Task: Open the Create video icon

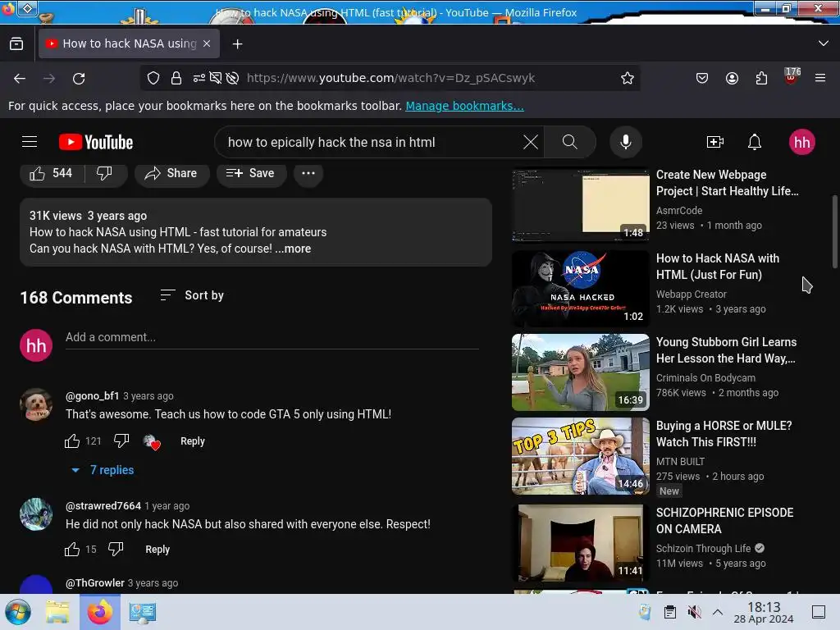Action: coord(715,142)
